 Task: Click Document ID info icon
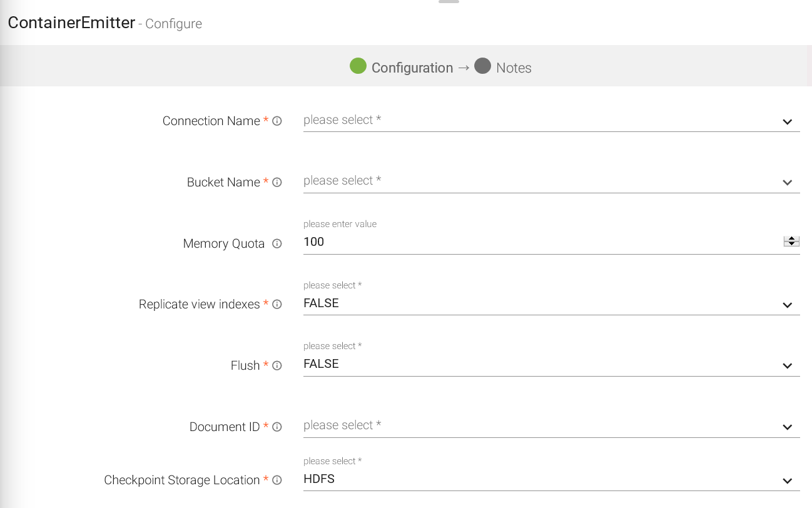point(277,427)
